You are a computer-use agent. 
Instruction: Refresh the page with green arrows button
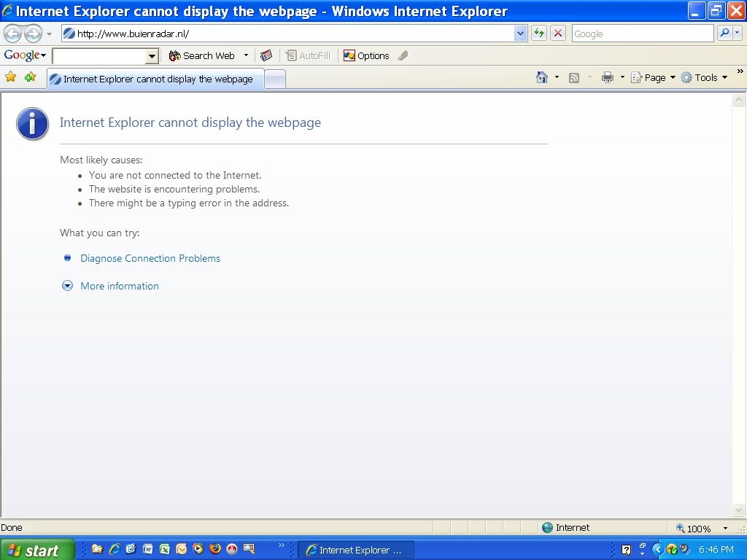click(x=539, y=34)
